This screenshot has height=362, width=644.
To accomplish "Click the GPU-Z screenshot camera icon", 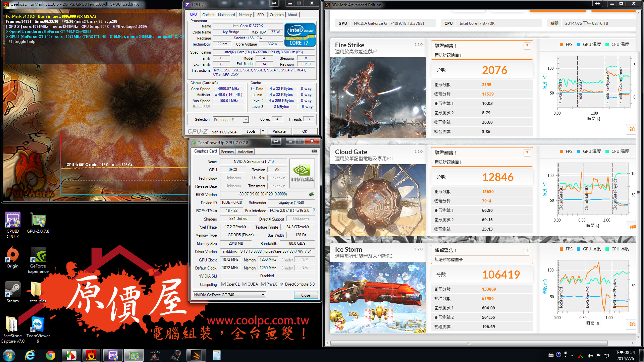I will pyautogui.click(x=314, y=151).
